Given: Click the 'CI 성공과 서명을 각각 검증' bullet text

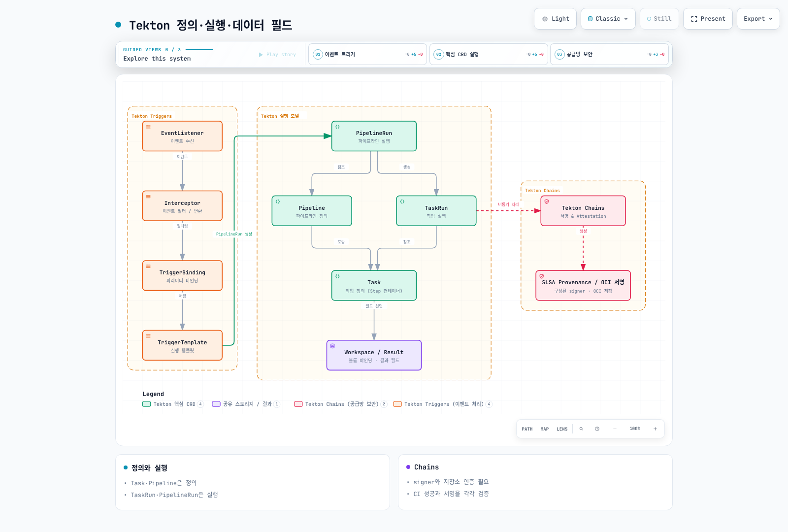Looking at the screenshot, I should coord(451,494).
